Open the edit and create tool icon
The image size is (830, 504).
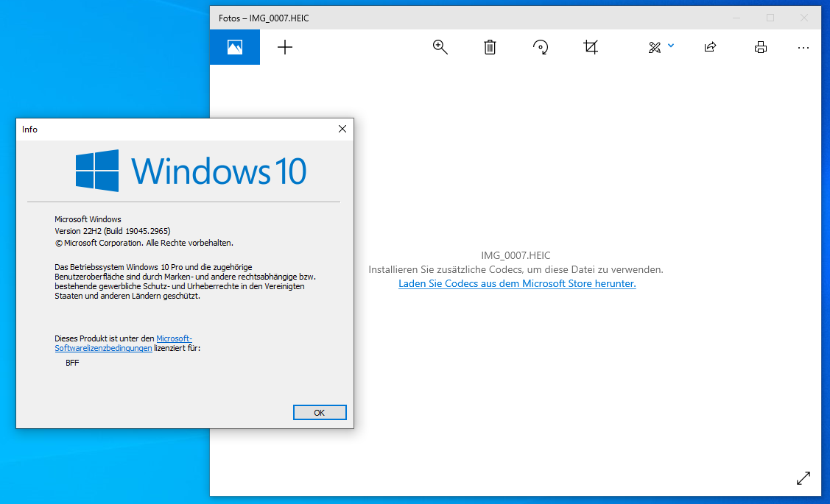[655, 47]
